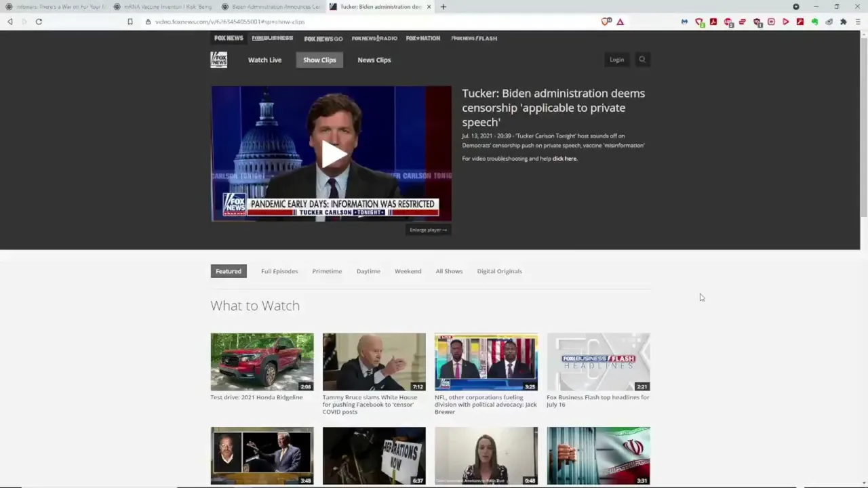
Task: Open the Reparations Now sign video thumbnail
Action: [374, 456]
